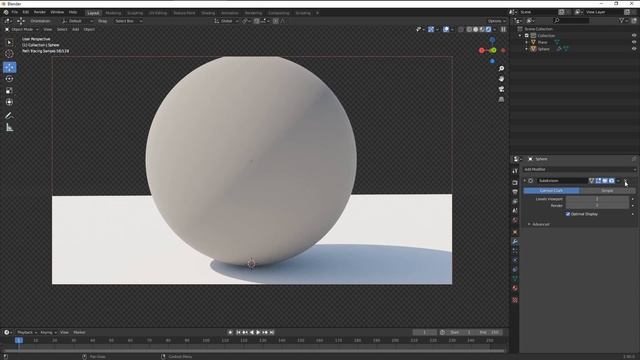Select the Cursor tool in the left toolbar
This screenshot has height=360, width=640.
coord(9,53)
